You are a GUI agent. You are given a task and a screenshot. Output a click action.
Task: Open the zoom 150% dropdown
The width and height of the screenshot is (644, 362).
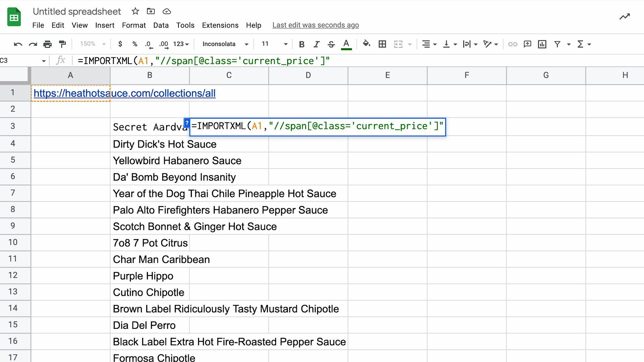(93, 44)
